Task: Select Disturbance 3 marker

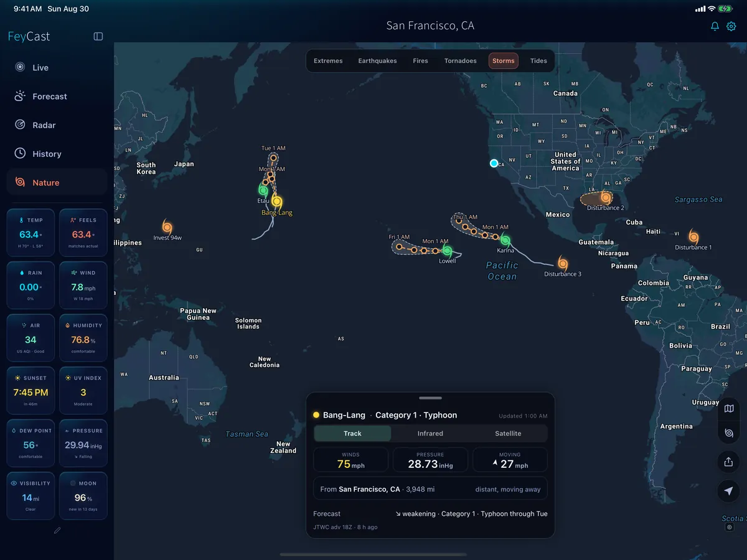Action: [563, 263]
